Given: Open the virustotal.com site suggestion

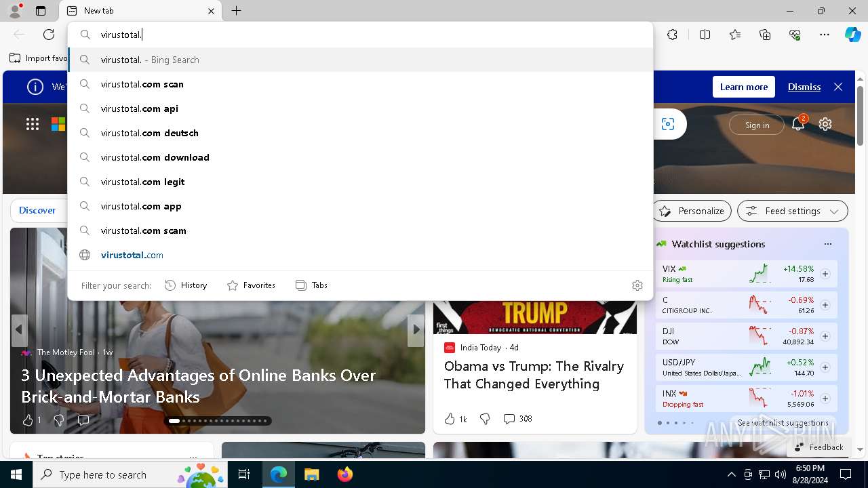Looking at the screenshot, I should point(361,255).
